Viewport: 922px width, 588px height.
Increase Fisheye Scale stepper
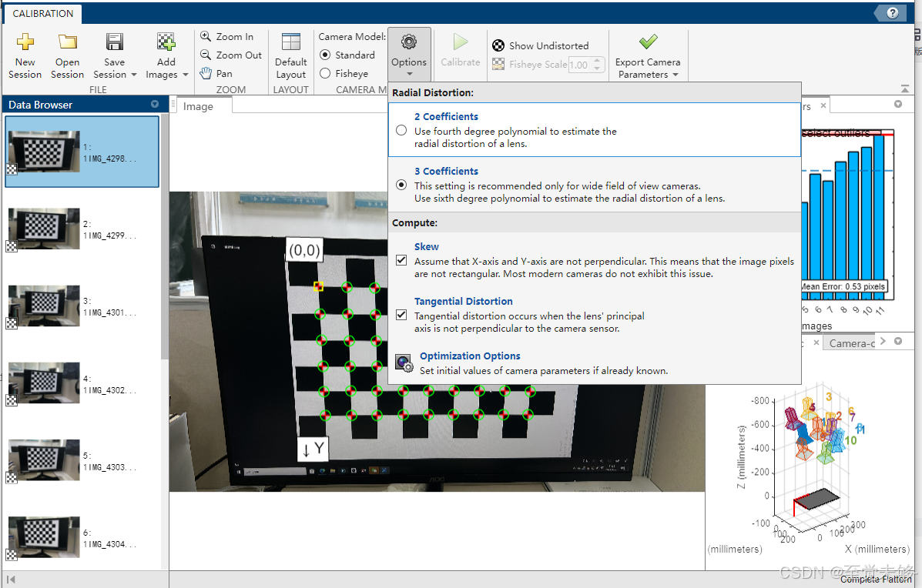click(x=598, y=60)
